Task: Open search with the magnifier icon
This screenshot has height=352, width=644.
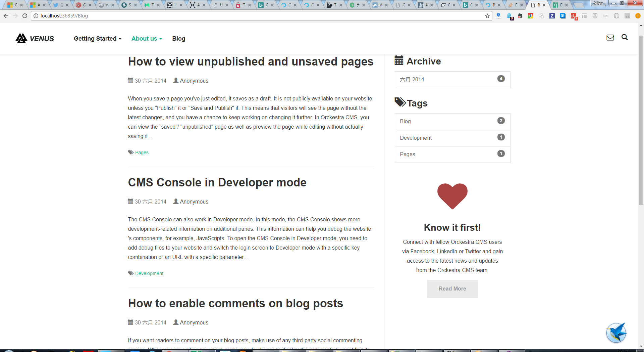Action: pyautogui.click(x=625, y=37)
